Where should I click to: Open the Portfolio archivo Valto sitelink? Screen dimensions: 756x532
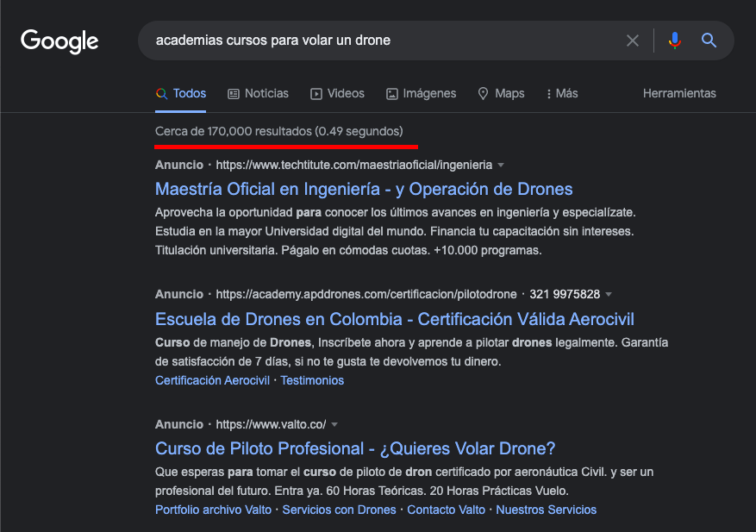(x=213, y=510)
